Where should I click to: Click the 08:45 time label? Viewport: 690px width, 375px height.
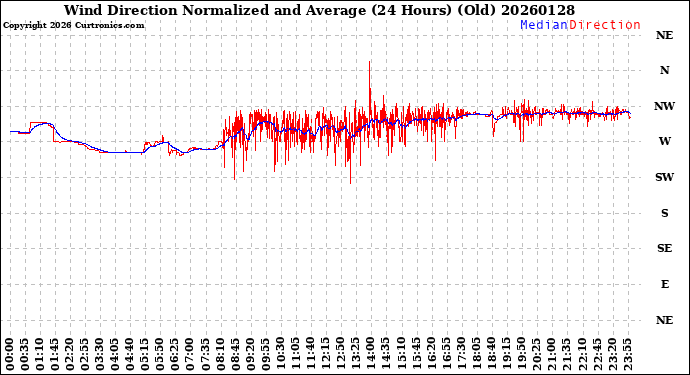[236, 354]
